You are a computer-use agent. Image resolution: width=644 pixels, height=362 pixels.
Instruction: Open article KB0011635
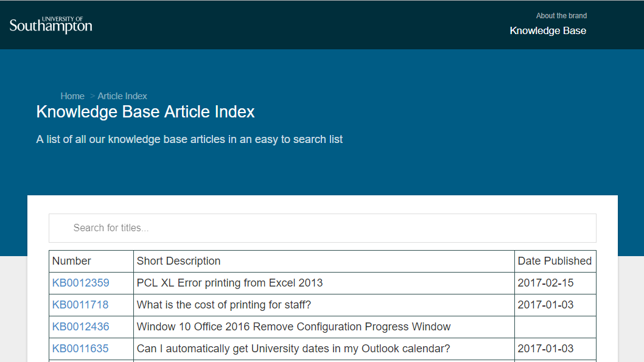point(80,349)
